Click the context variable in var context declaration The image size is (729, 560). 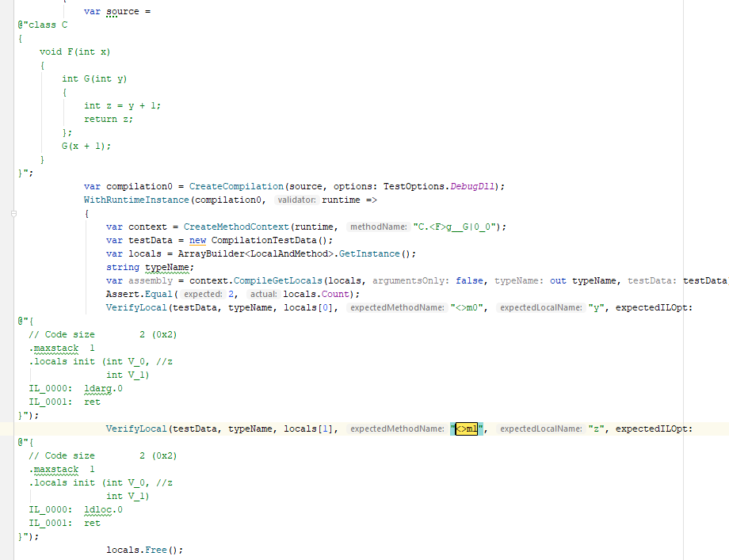point(147,227)
